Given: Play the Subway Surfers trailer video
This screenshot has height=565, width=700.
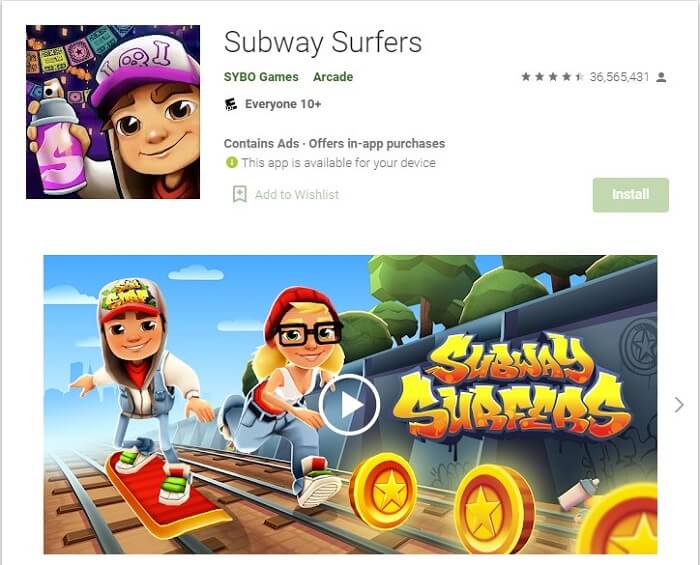Looking at the screenshot, I should [x=349, y=405].
